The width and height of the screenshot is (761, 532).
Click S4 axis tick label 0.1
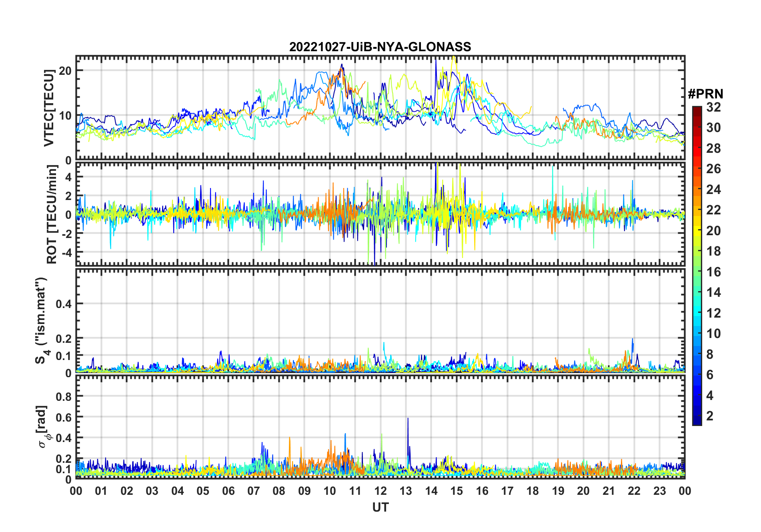pyautogui.click(x=64, y=356)
